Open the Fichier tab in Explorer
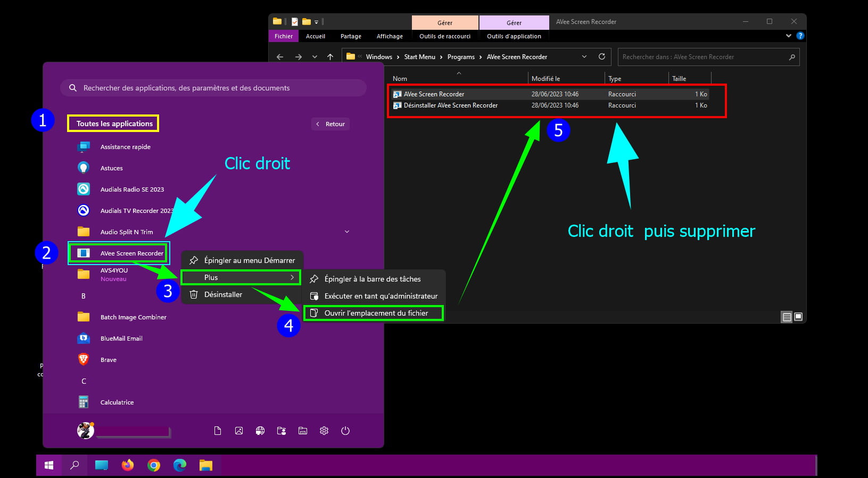 [x=284, y=36]
